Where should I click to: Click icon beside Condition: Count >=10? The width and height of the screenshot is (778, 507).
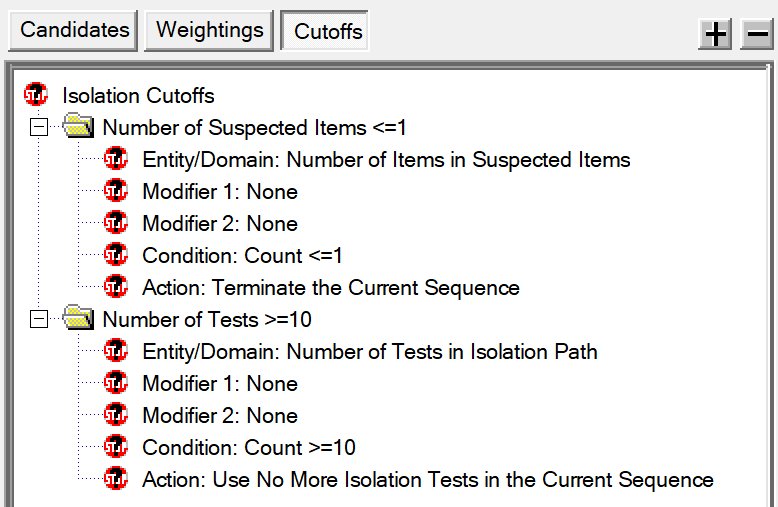(x=116, y=446)
